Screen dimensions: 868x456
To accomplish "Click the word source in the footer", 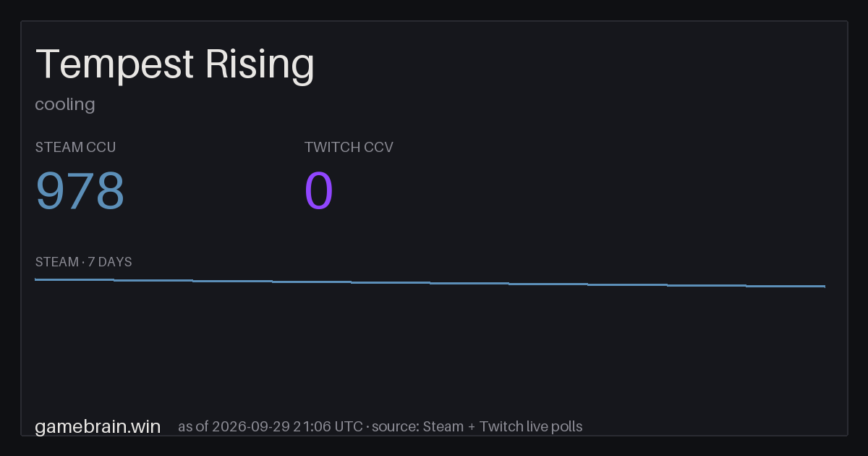I will click(393, 426).
